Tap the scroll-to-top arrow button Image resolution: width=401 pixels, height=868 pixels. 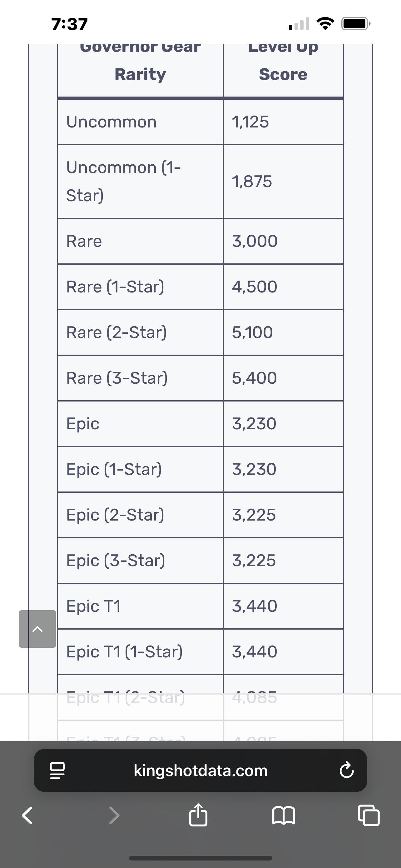(x=37, y=629)
